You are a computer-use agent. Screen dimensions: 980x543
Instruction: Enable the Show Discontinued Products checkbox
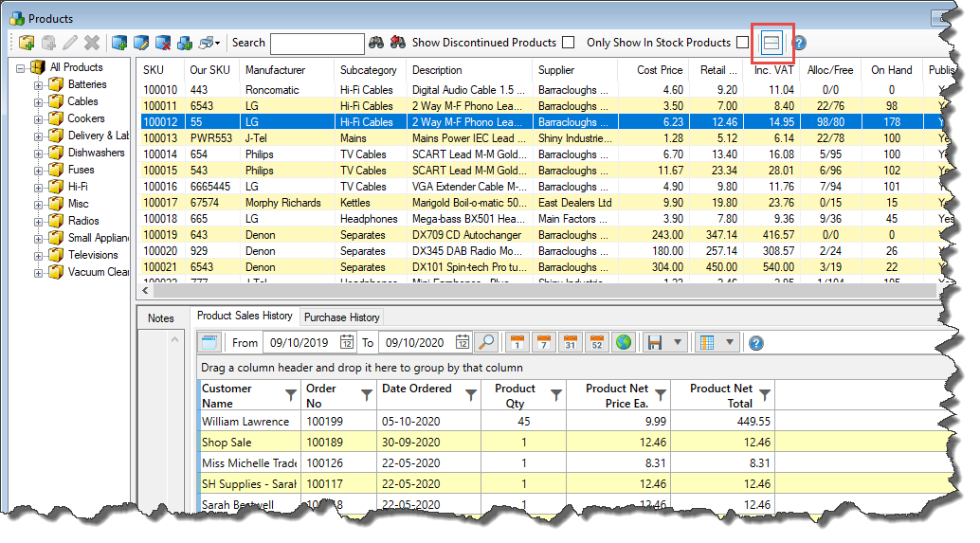point(568,43)
